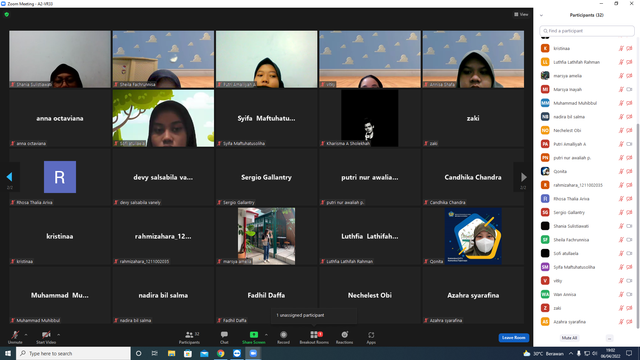Viewport: 640px width, 360px height.
Task: Click the weather 30°C Berawan widget
Action: coord(543,353)
